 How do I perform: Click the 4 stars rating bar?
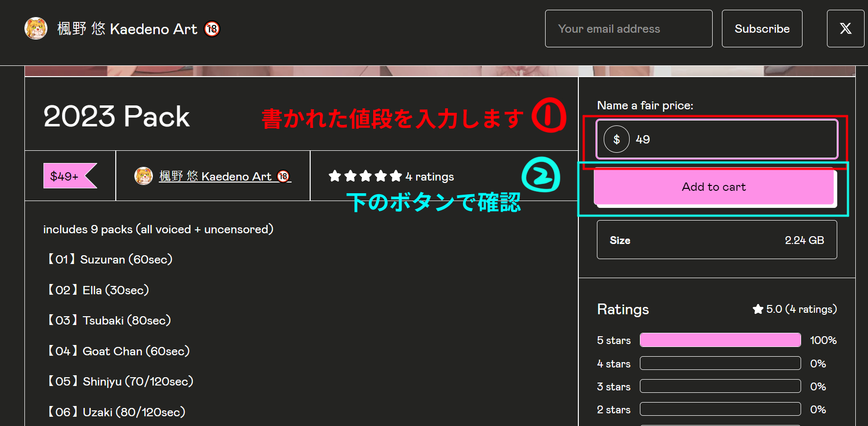point(720,363)
